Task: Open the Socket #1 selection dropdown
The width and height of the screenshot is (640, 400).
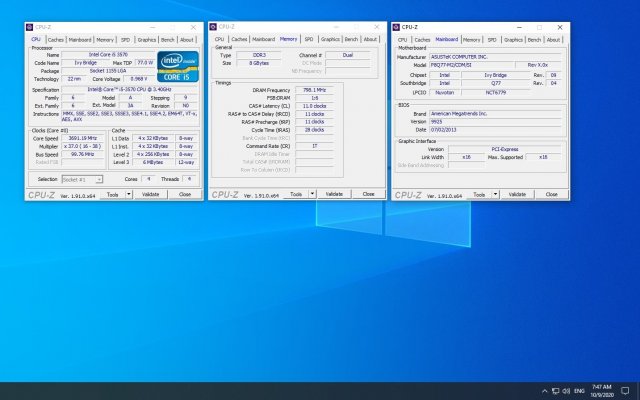Action: click(x=83, y=179)
